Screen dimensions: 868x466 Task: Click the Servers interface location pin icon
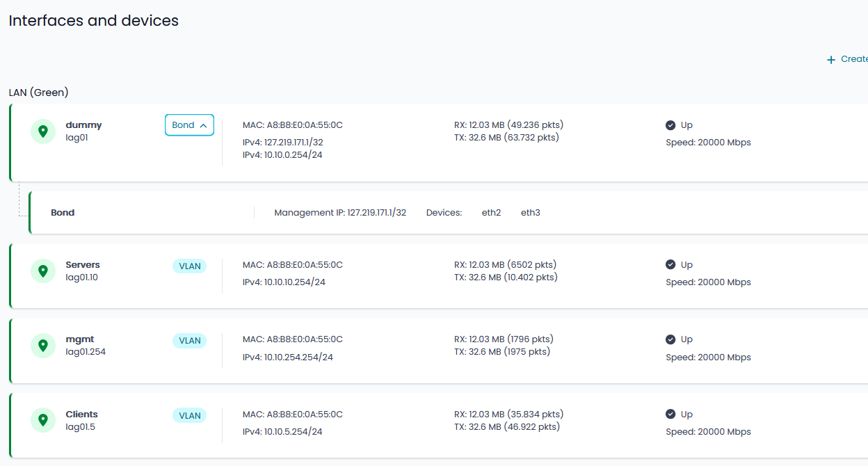click(43, 271)
